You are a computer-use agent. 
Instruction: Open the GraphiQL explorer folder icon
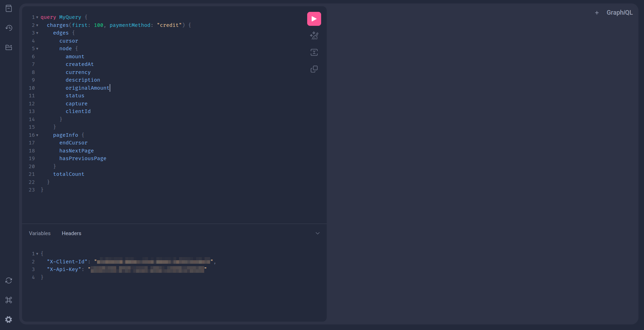click(x=9, y=47)
